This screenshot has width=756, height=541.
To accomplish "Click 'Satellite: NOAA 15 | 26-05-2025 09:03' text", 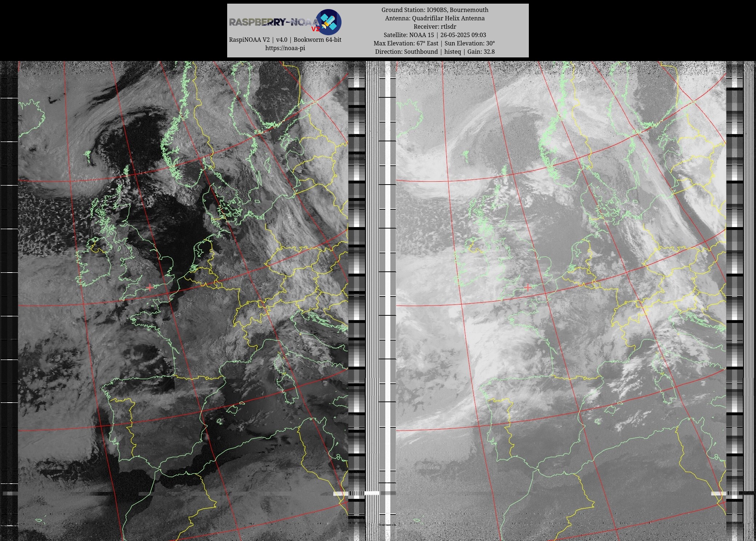I will pos(435,35).
